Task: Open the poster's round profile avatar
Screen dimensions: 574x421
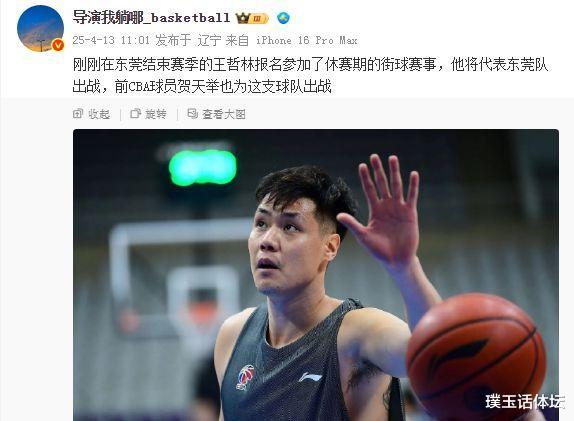Action: pos(40,29)
